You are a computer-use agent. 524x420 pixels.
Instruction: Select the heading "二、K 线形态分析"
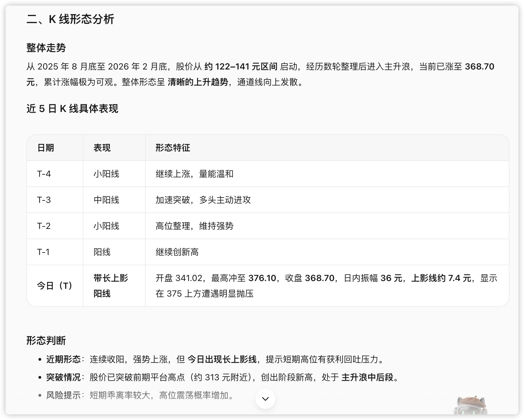[70, 19]
